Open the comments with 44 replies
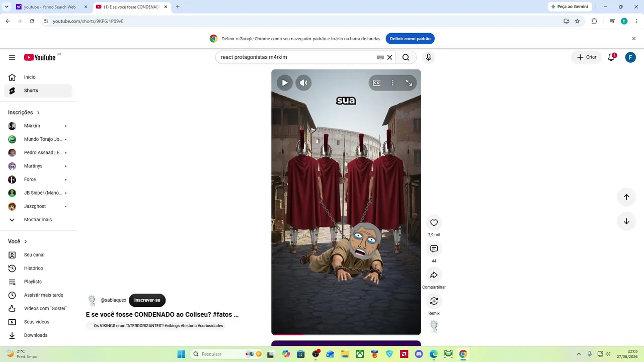Screen dimensions: 644x362 [434, 249]
